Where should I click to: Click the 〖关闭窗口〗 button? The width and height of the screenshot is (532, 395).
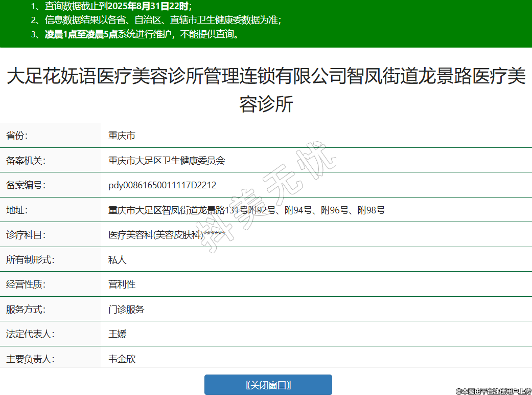tap(268, 385)
